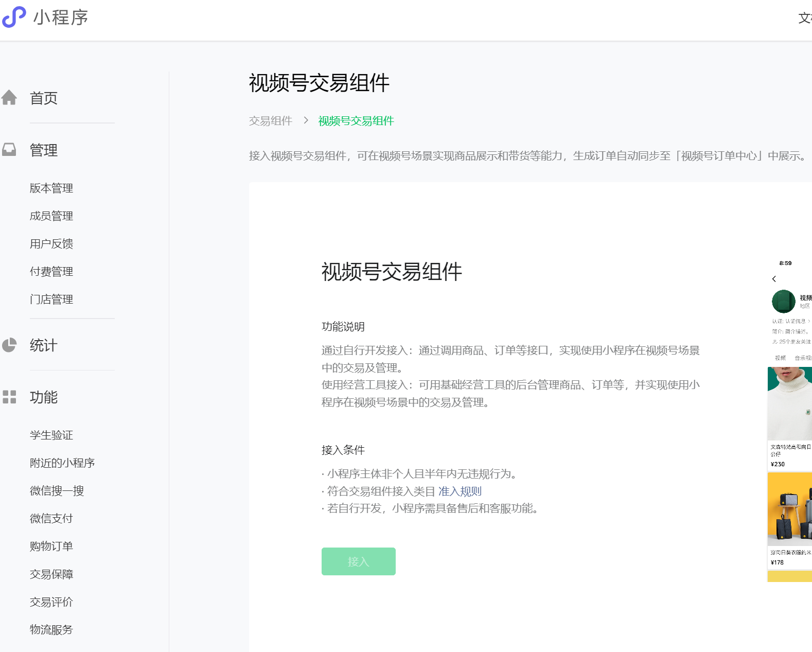Open 微信支付 in the sidebar
Screen dimensions: 812x652
click(51, 519)
